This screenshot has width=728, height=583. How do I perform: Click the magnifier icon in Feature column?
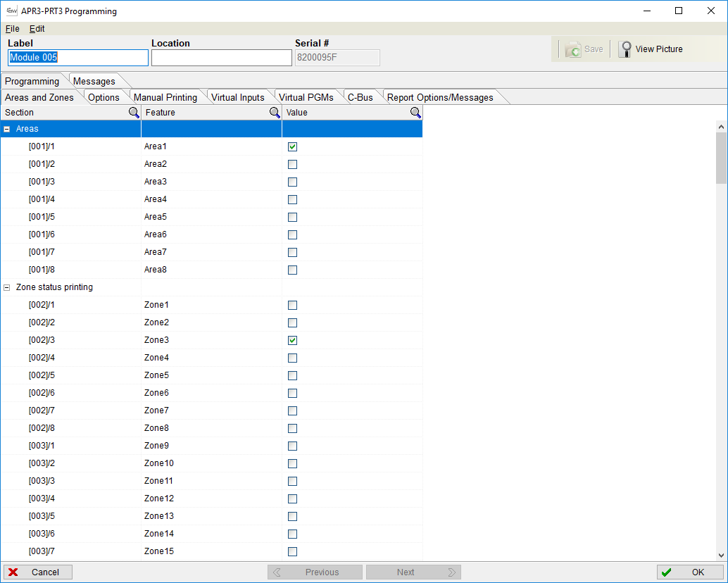275,113
